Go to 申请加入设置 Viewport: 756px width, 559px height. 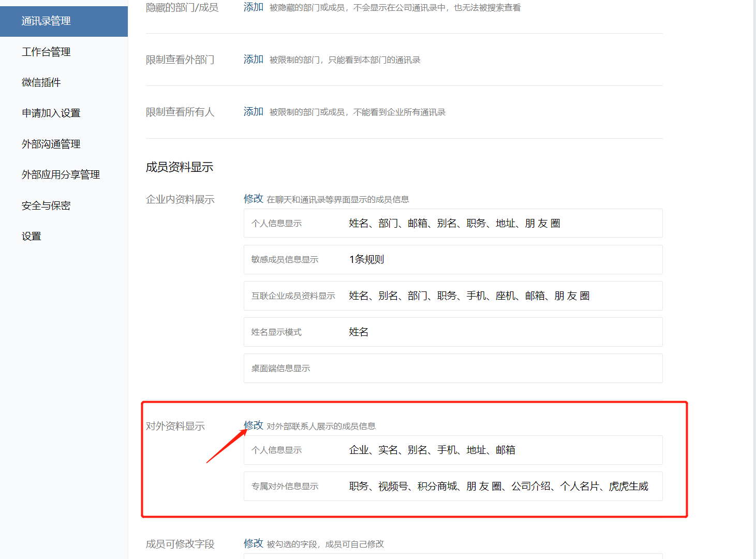(51, 113)
